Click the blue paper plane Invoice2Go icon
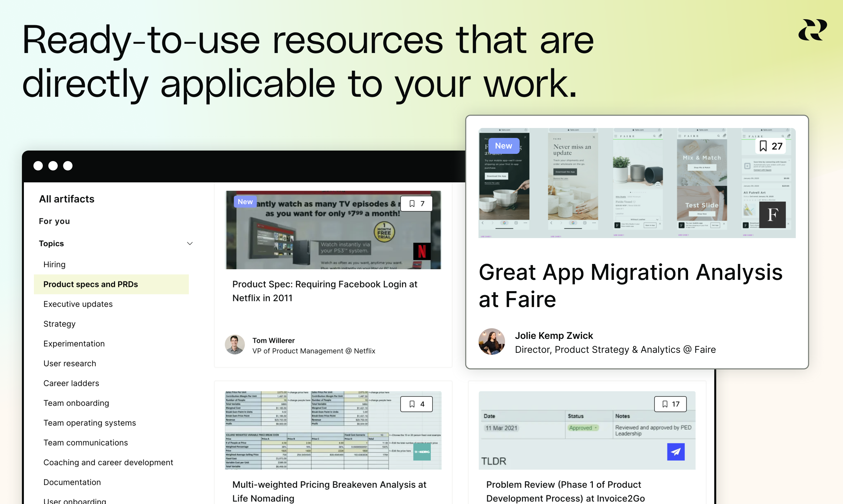This screenshot has height=504, width=843. pyautogui.click(x=676, y=452)
